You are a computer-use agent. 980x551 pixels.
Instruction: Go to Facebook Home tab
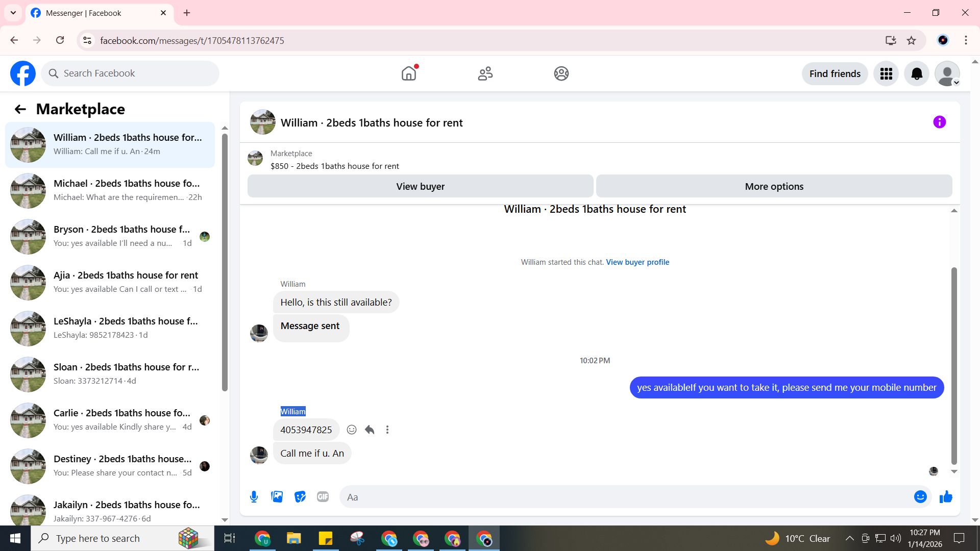[409, 74]
